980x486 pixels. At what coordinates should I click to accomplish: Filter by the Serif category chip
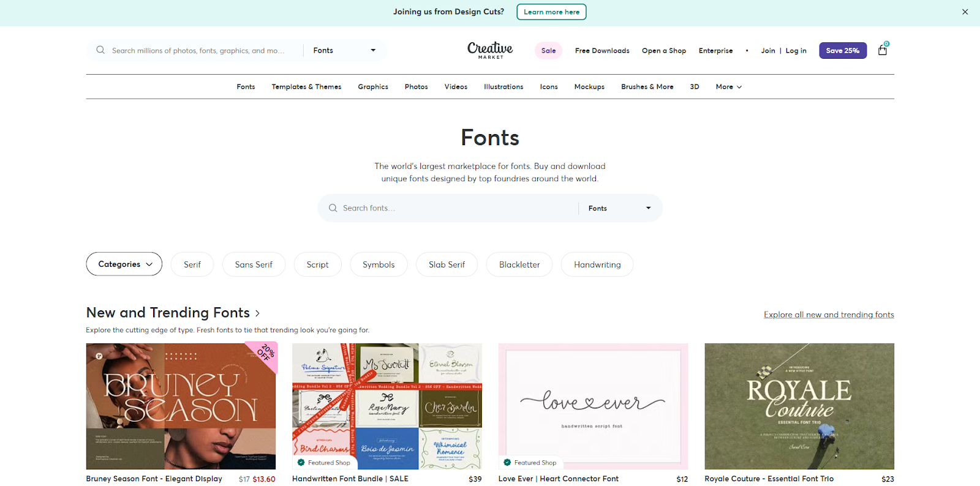(x=192, y=264)
